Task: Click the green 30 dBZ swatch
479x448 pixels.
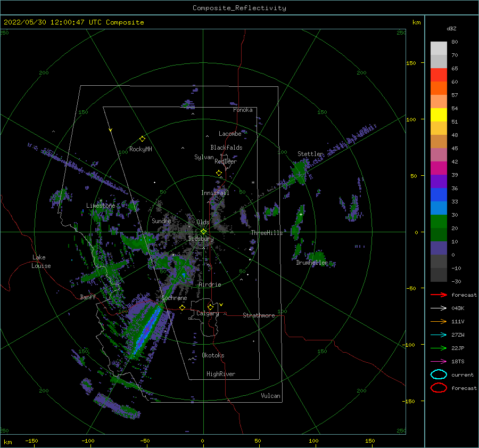Action: [439, 221]
